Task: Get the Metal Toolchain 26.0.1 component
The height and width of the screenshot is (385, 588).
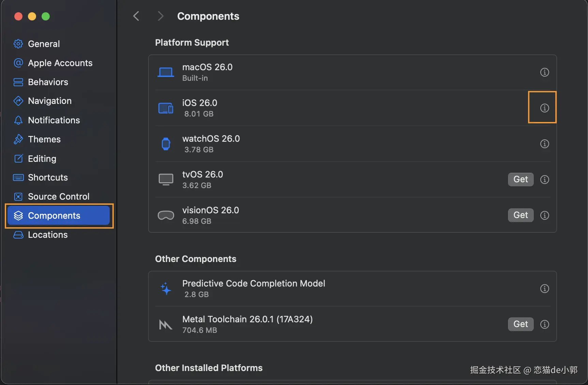Action: click(521, 324)
